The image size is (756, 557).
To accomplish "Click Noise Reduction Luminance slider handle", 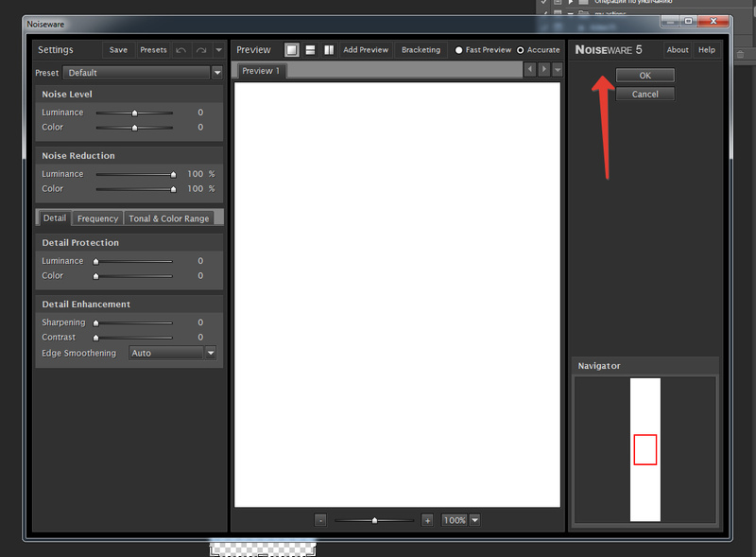I will [x=173, y=175].
